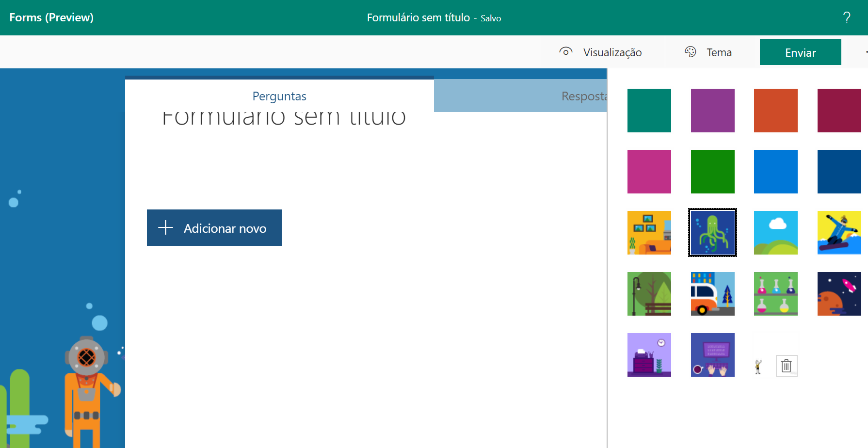The width and height of the screenshot is (868, 448).
Task: Open the Tema palette icon
Action: (x=691, y=51)
